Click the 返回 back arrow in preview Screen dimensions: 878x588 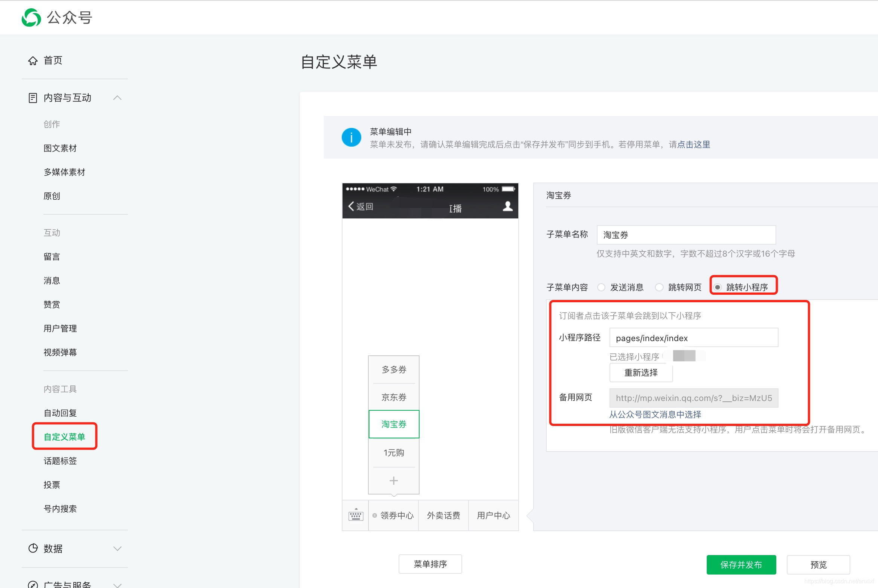coord(351,206)
